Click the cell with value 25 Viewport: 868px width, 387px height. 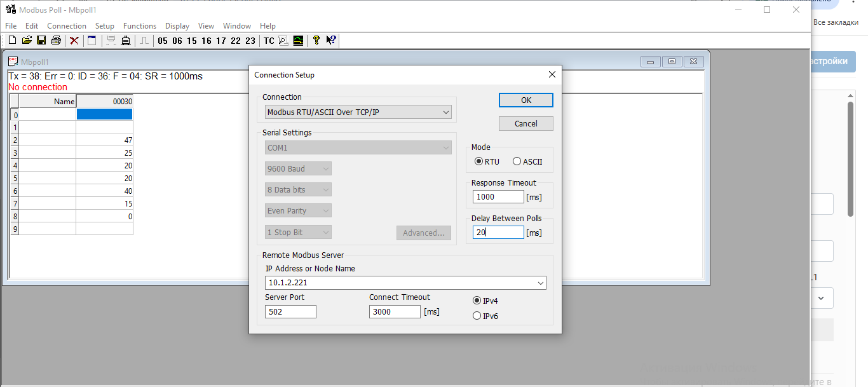click(104, 153)
